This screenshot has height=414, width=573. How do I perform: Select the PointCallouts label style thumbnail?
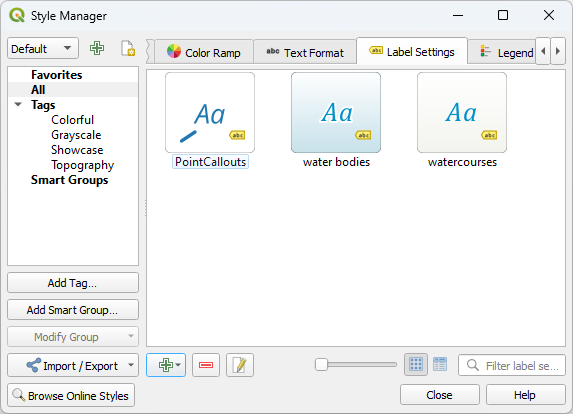(x=210, y=113)
